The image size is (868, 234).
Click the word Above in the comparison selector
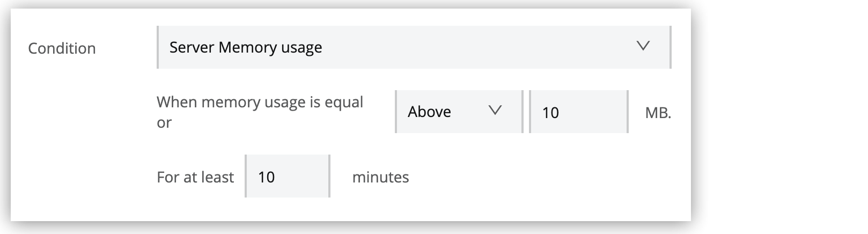tap(429, 112)
